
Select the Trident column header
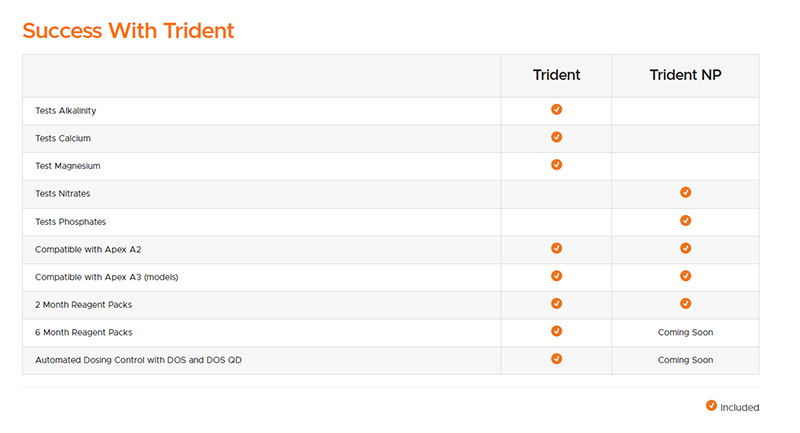(x=556, y=75)
